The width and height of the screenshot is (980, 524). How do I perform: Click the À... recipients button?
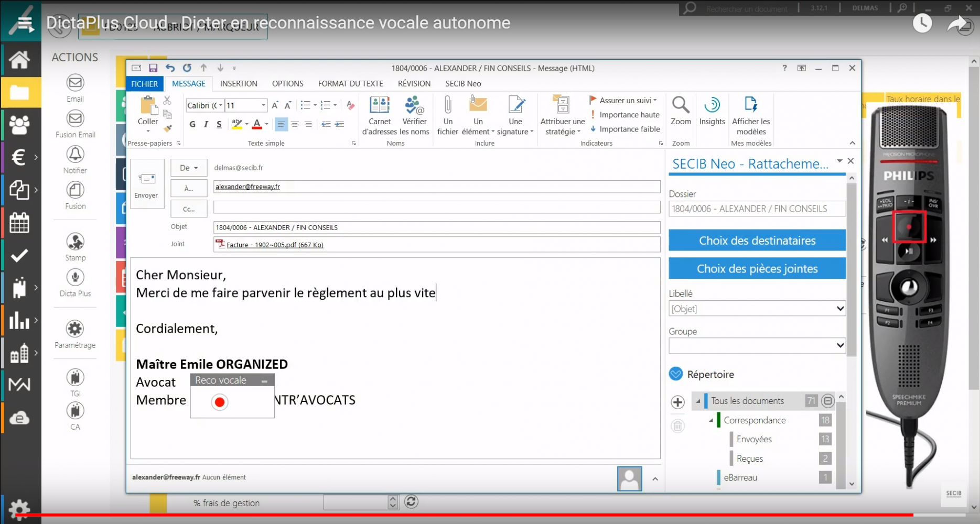click(189, 188)
